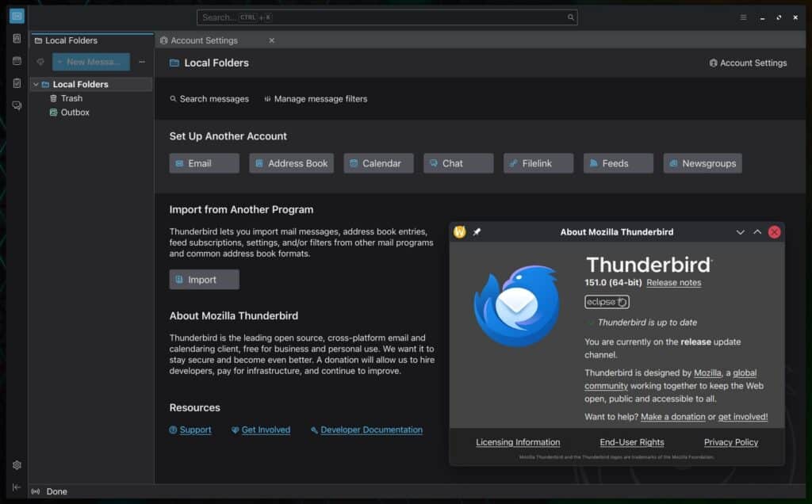This screenshot has width=812, height=504.
Task: Select the Trash folder
Action: point(71,98)
